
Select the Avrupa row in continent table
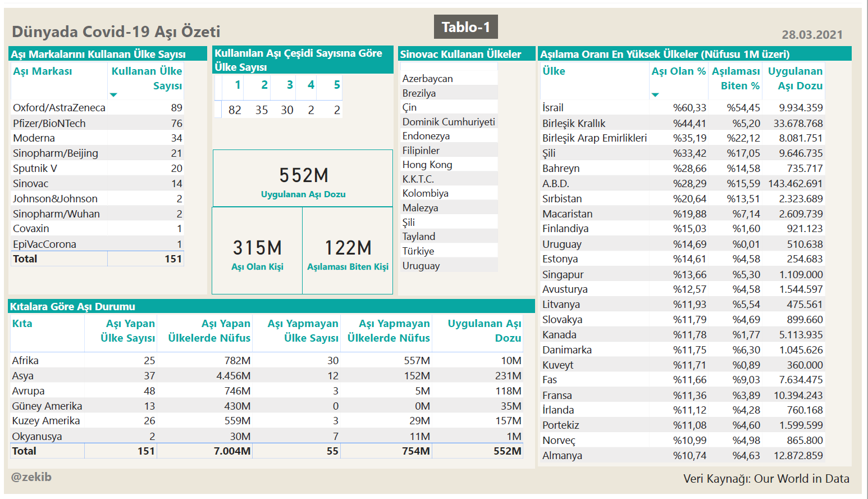[x=267, y=391]
